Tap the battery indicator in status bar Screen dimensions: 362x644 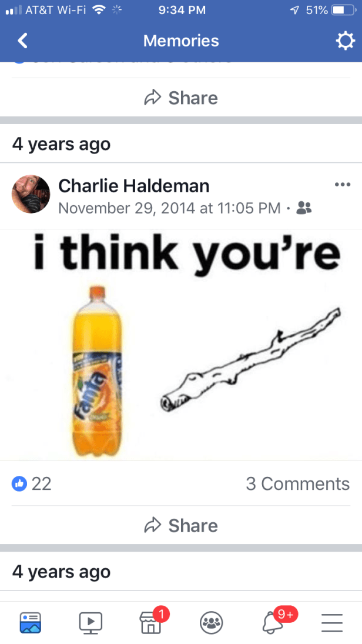pyautogui.click(x=343, y=10)
